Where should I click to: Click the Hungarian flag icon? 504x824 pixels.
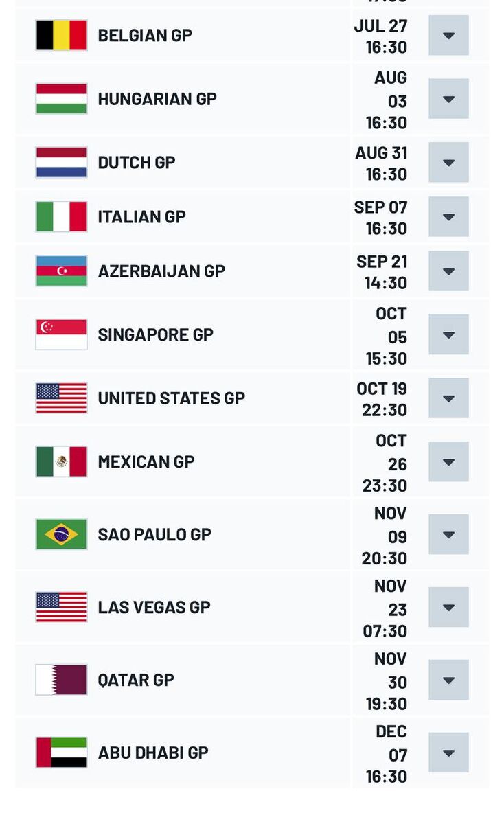(61, 99)
